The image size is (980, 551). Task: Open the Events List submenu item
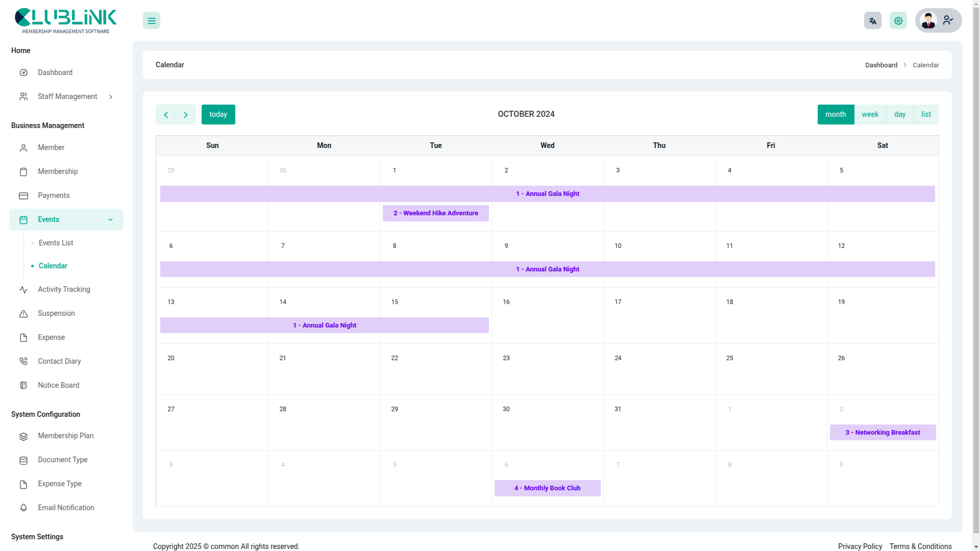(56, 243)
